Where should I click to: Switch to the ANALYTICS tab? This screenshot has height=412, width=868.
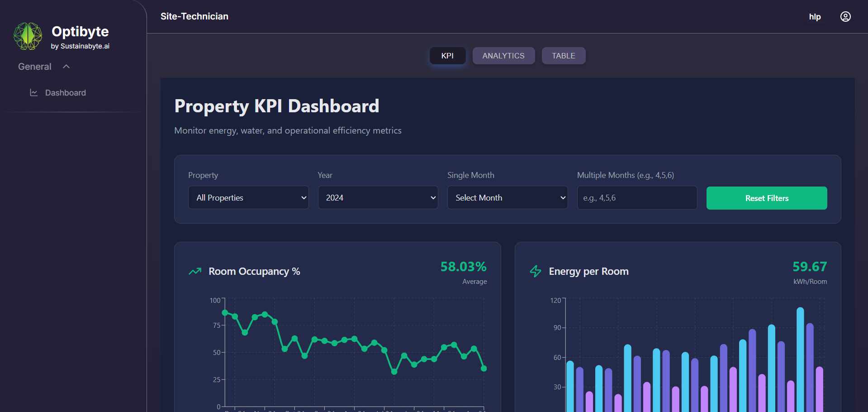[503, 56]
